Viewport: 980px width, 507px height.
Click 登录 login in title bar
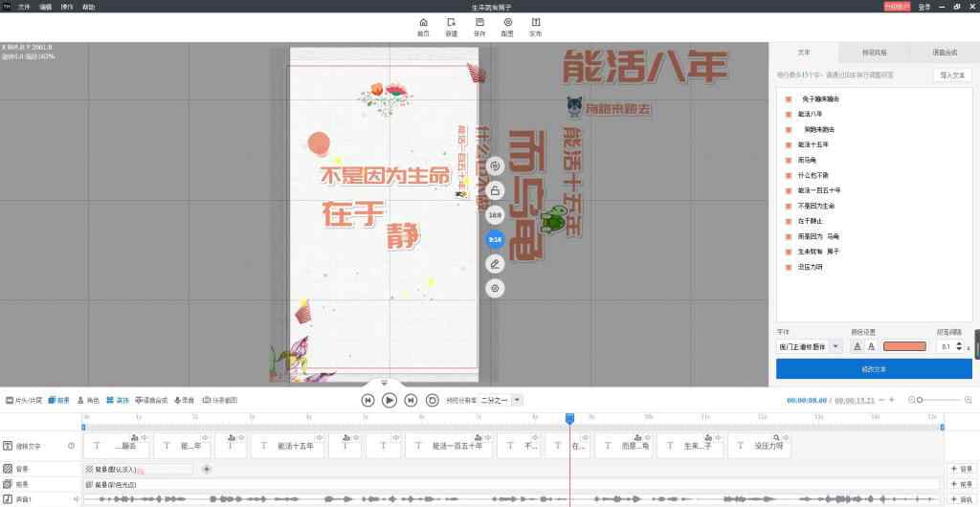pyautogui.click(x=924, y=7)
